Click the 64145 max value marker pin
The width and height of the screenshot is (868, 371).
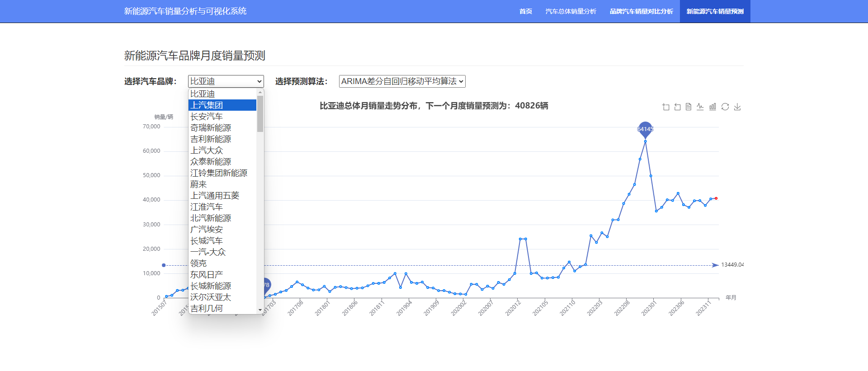click(645, 129)
